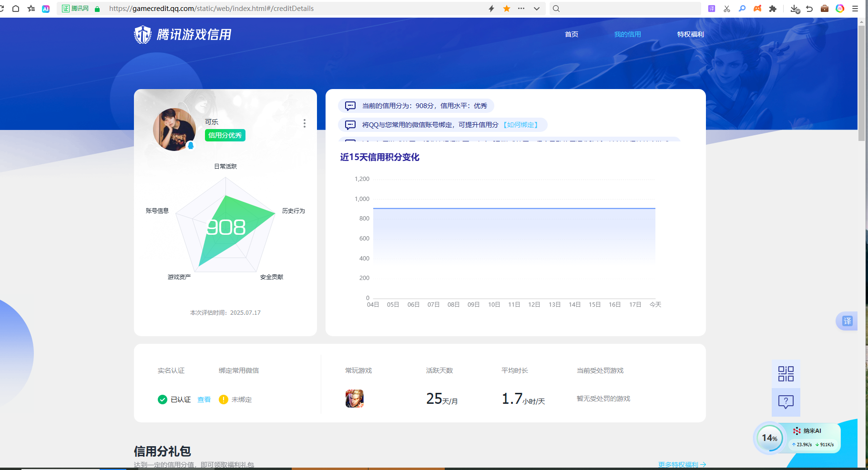
Task: Click the 如何绑定 link
Action: point(521,125)
